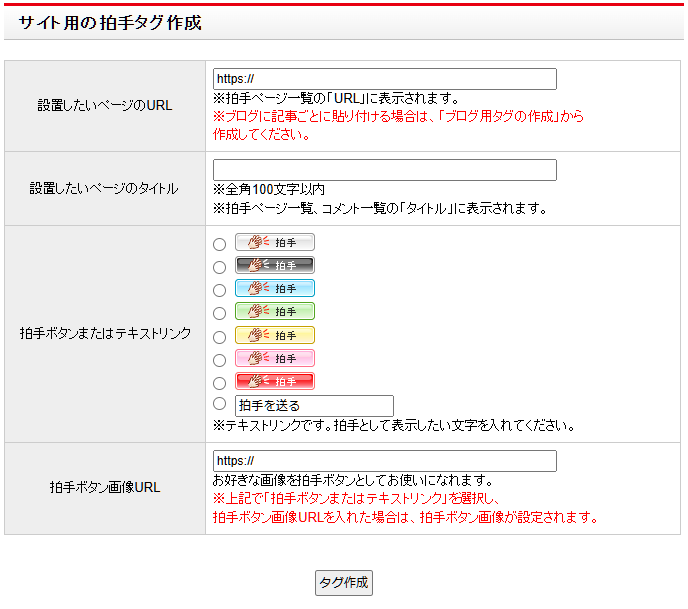Screen dimensions: 688x609
Task: Click the タグ作成 button
Action: tap(344, 583)
